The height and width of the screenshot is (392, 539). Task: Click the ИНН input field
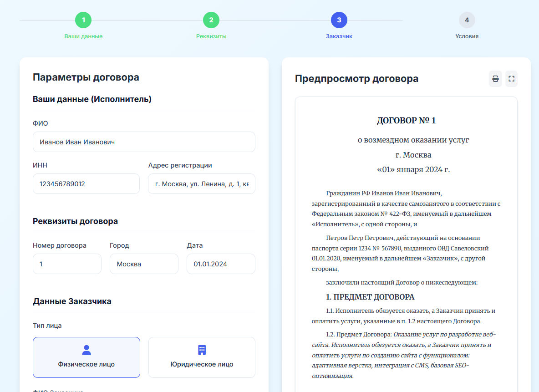click(x=86, y=184)
